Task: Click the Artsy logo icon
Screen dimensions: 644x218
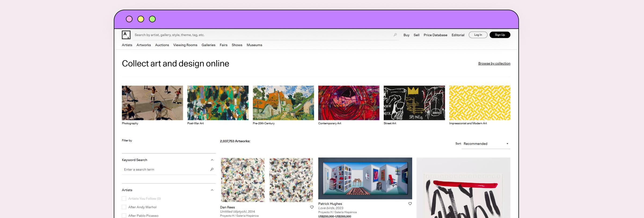Action: 126,35
